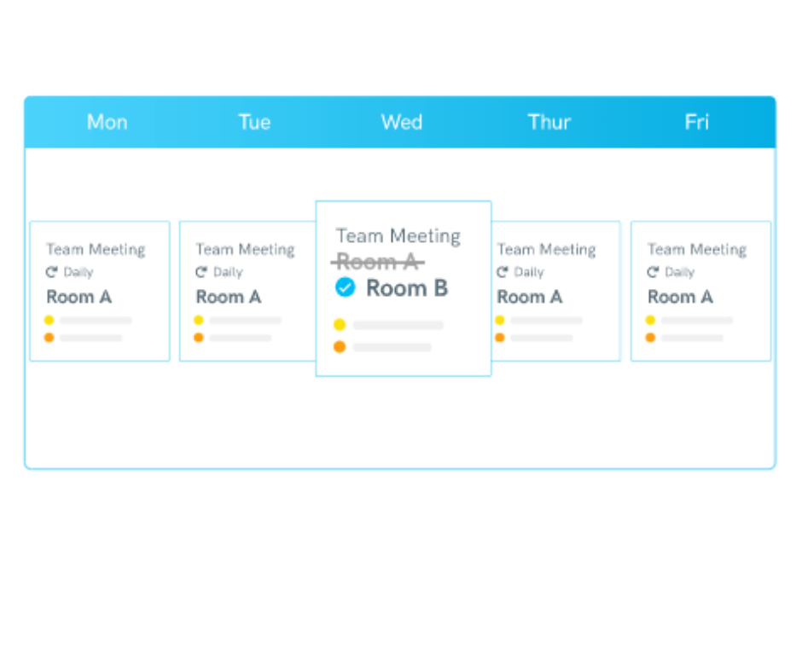Click Room A on Tuesday's meeting card
The height and width of the screenshot is (672, 802).
pos(229,297)
